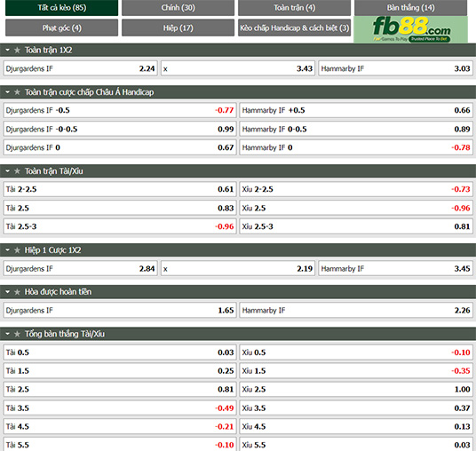476x451 pixels.
Task: Pick Djurgardens IF 0 handicap at 0.67
Action: tap(120, 147)
